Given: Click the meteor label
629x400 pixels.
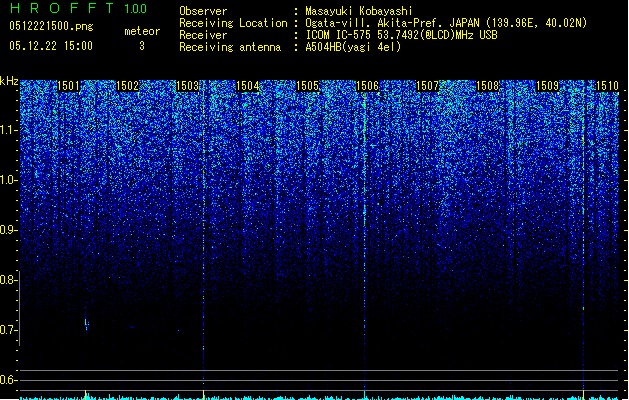Looking at the screenshot, I should pyautogui.click(x=142, y=31).
